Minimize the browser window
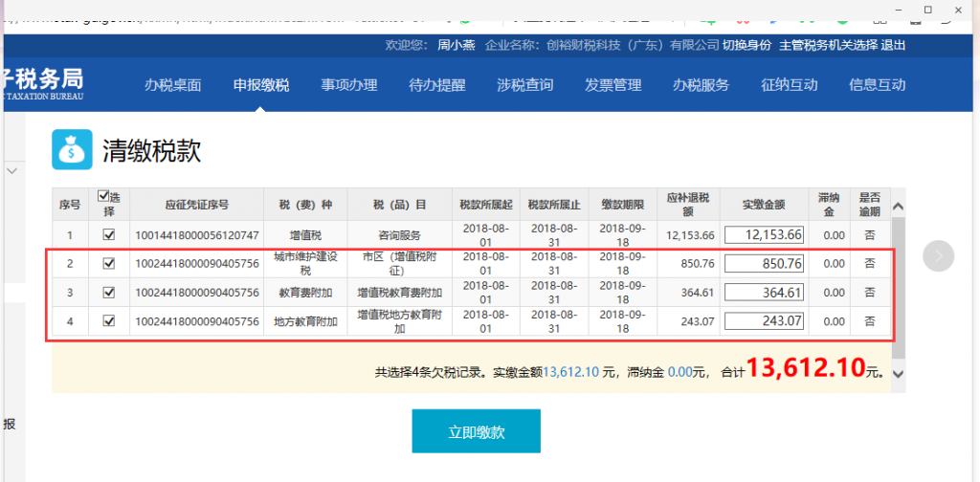The width and height of the screenshot is (980, 482). 898,9
